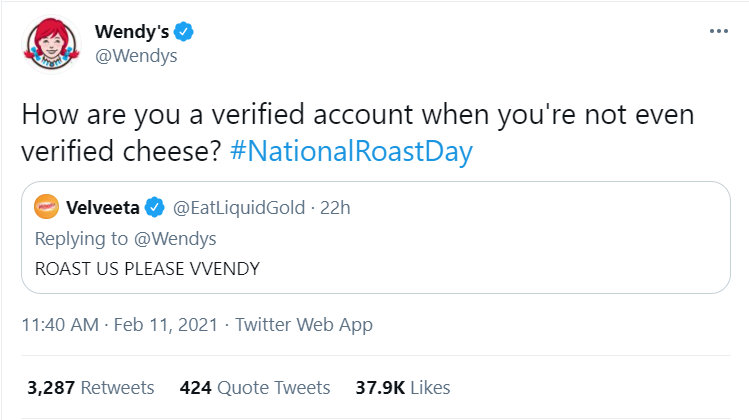Click the 11:40 AM tweet time

coord(61,325)
